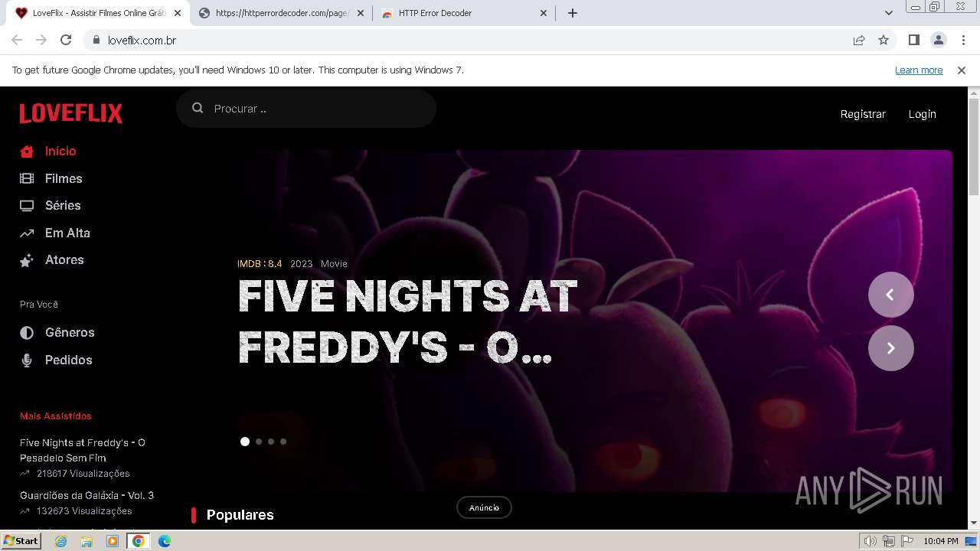Image resolution: width=980 pixels, height=551 pixels.
Task: Reload the current page
Action: point(66,40)
